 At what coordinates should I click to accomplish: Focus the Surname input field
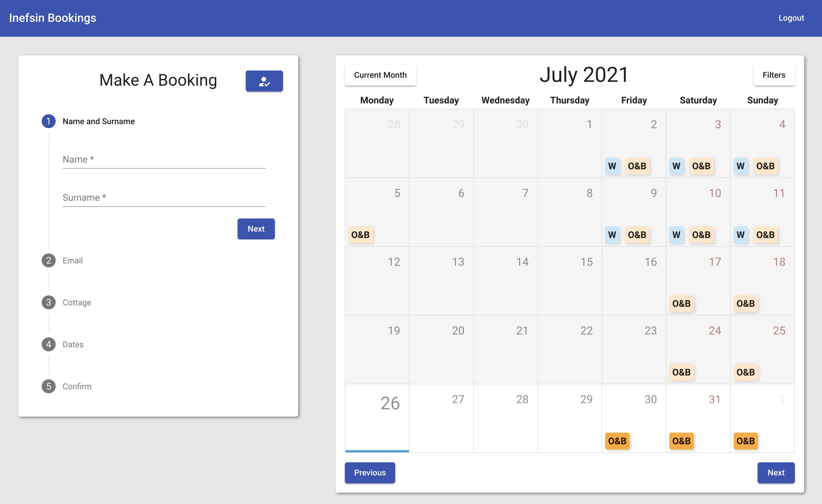pyautogui.click(x=164, y=198)
